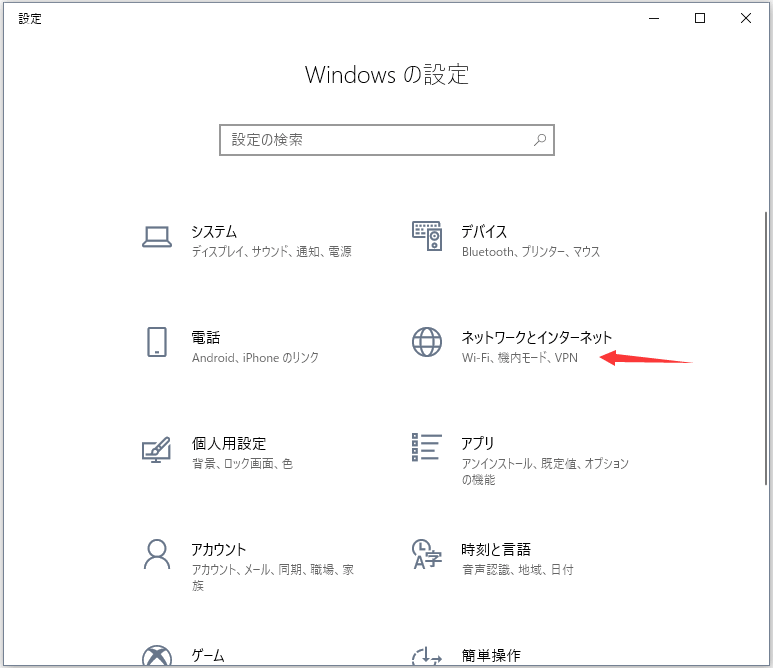Open the ネットワークとインターネット text label
This screenshot has height=668, width=773.
pos(536,338)
